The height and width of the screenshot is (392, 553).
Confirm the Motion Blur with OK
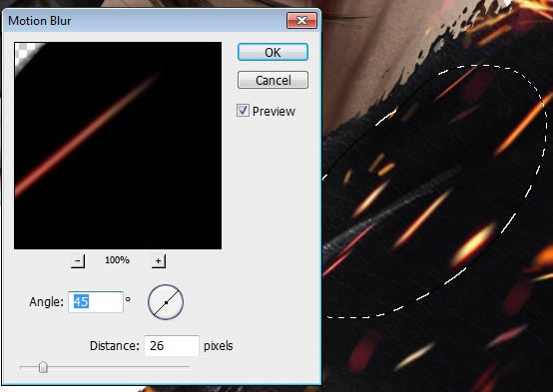pyautogui.click(x=273, y=52)
